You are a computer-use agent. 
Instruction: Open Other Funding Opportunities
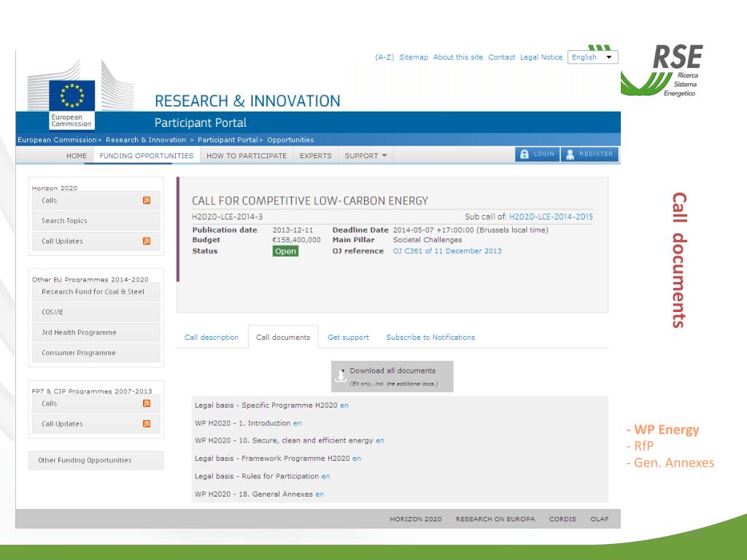coord(96,461)
